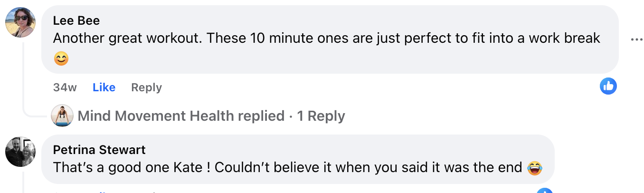Open Lee Bee's profile picture
The image size is (644, 193).
click(x=20, y=22)
